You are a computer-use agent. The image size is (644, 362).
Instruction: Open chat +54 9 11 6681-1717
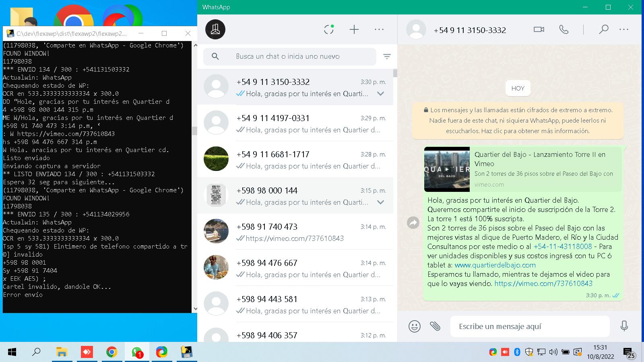tap(295, 159)
